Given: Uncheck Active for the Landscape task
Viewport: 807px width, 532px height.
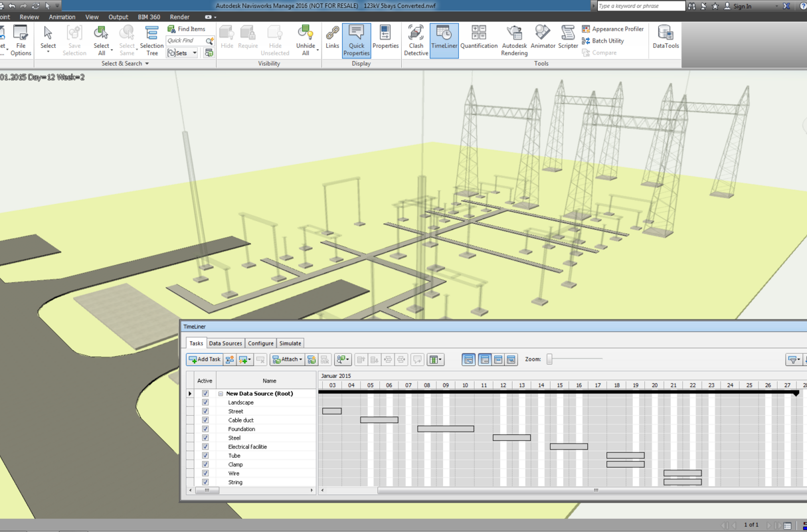Looking at the screenshot, I should tap(205, 402).
